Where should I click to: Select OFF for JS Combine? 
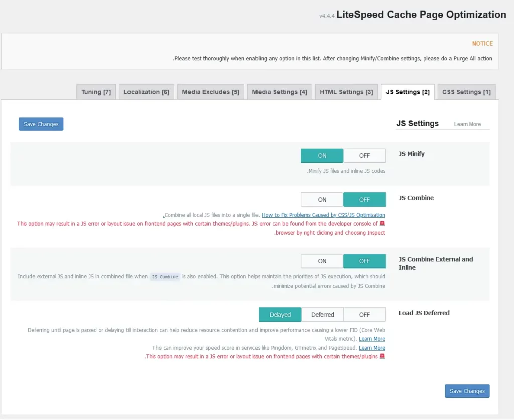coord(364,200)
